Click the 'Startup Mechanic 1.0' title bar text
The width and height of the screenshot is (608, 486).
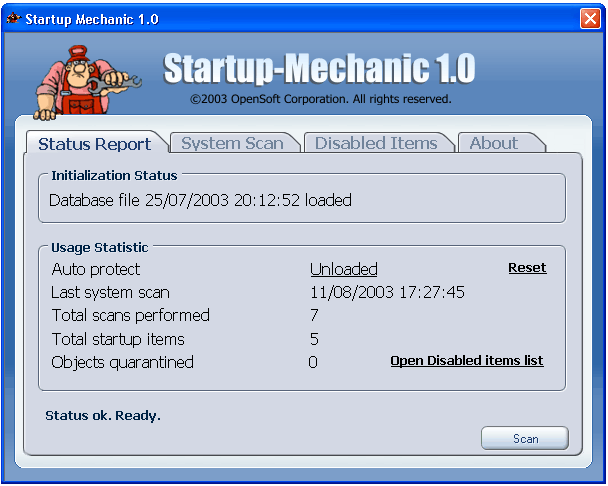[x=92, y=19]
